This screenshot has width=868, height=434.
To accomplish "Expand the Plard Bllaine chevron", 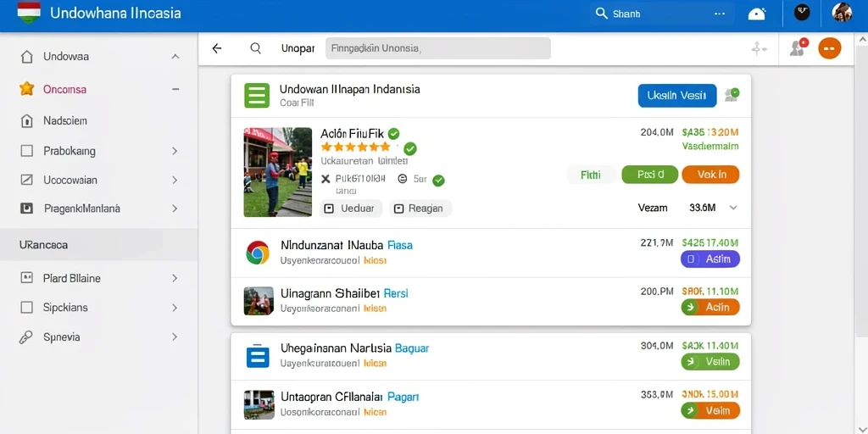I will (x=175, y=278).
